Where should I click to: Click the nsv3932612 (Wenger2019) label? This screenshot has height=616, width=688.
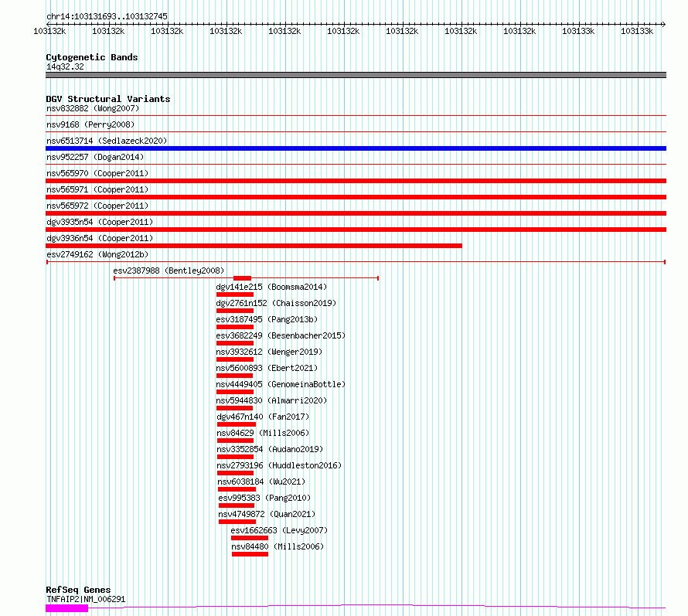tap(269, 352)
